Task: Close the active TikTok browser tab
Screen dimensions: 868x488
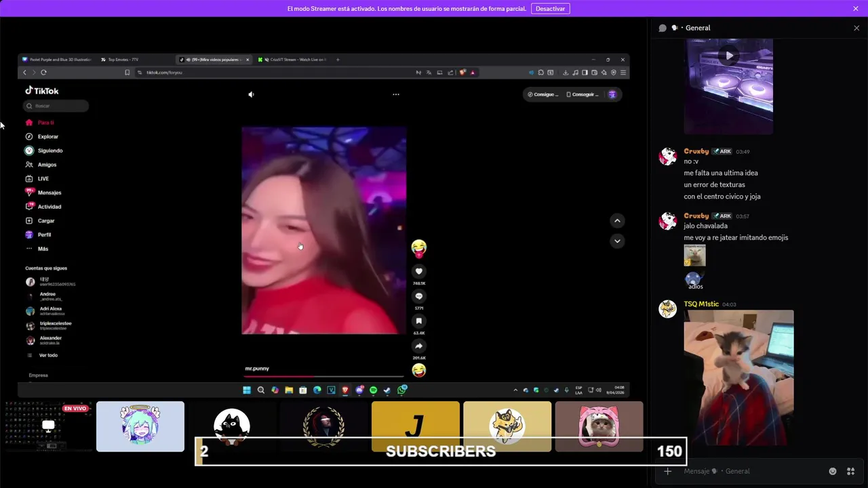Action: (248, 60)
